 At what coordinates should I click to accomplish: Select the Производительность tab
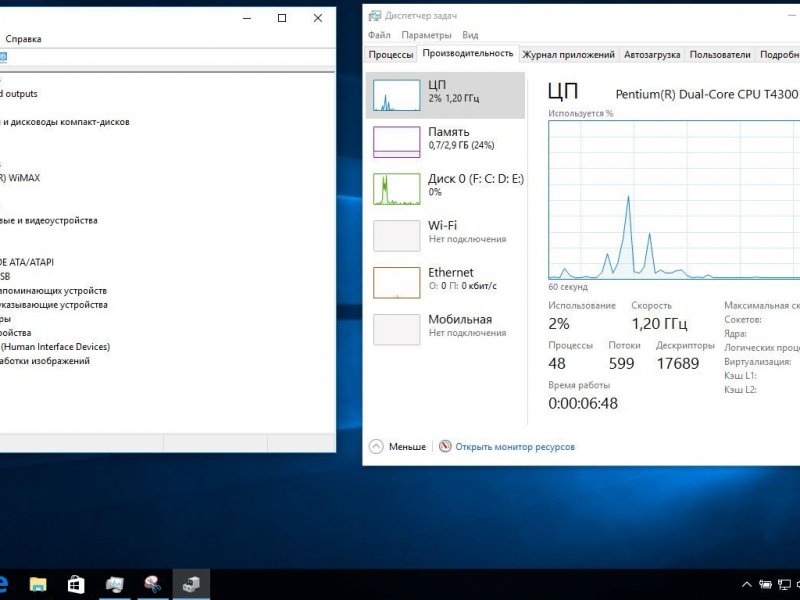pyautogui.click(x=468, y=54)
